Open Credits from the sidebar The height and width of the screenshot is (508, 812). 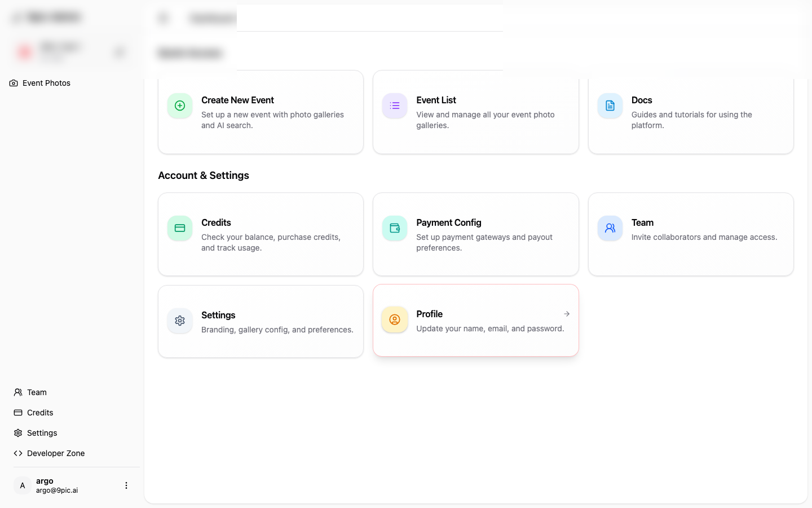pos(40,413)
